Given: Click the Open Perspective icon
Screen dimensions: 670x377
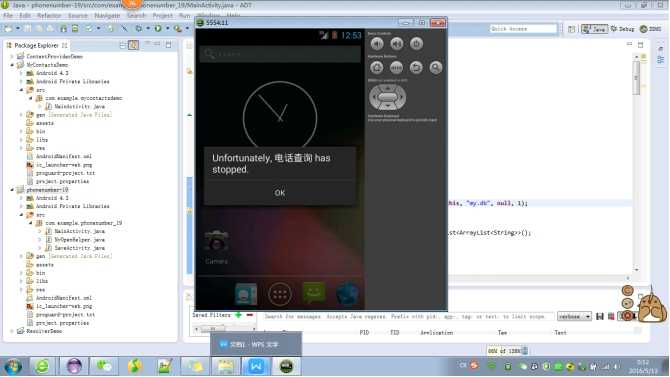Looking at the screenshot, I should tap(572, 29).
